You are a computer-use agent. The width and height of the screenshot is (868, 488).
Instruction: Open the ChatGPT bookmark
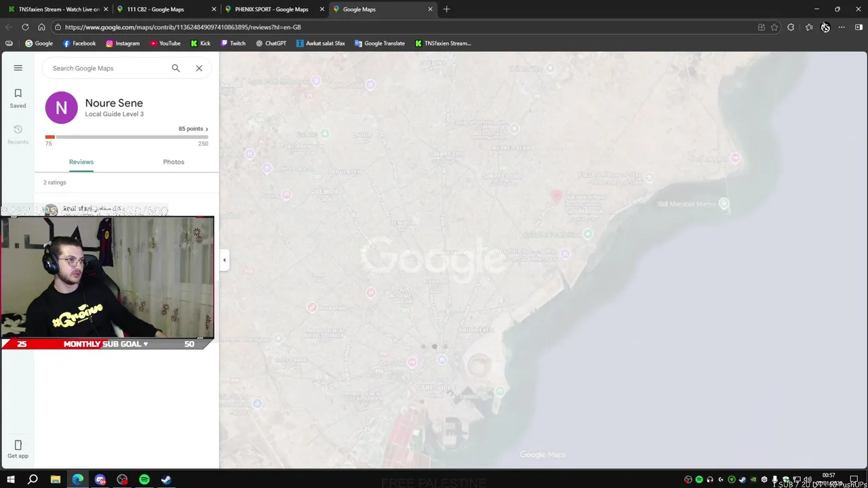pos(271,43)
